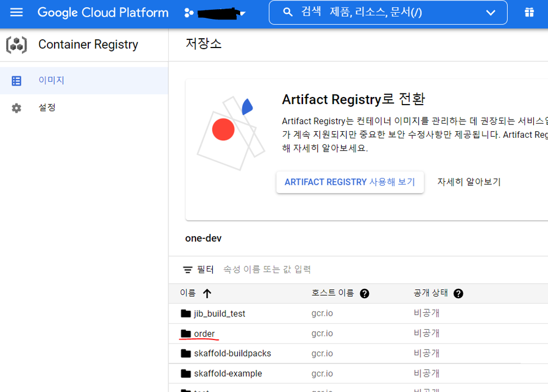Click the 공개 상태 help icon
Viewport: 548px width, 392px height.
coord(458,293)
